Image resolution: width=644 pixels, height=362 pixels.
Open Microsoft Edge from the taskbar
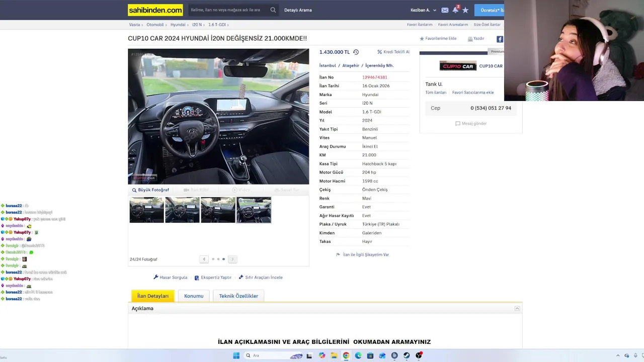(x=358, y=355)
